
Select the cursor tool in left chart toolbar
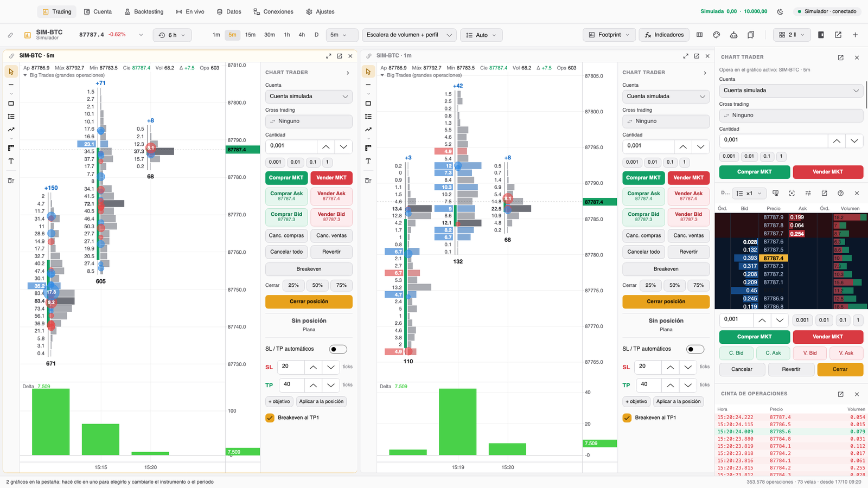point(11,72)
